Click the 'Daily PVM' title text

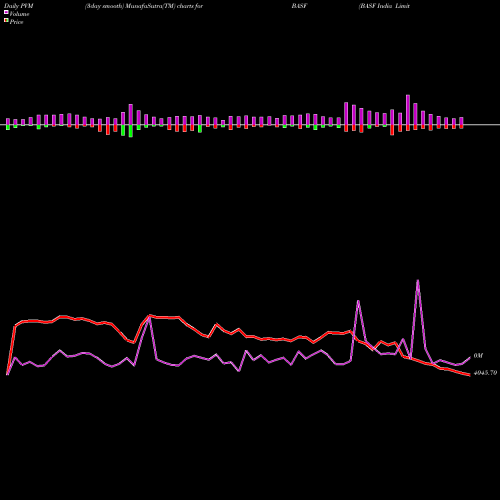(19, 6)
